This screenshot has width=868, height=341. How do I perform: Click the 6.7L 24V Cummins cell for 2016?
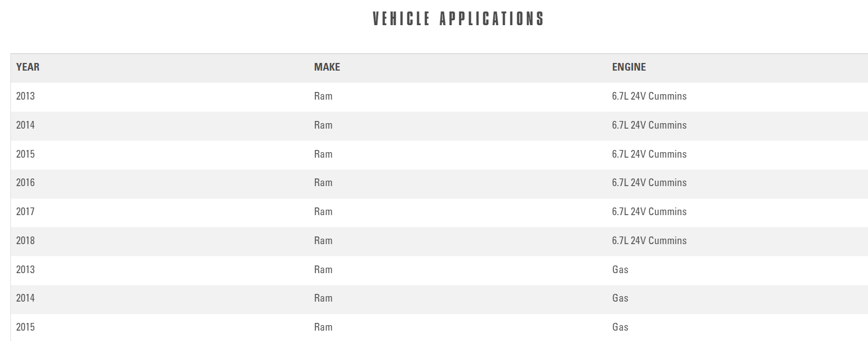click(x=649, y=183)
